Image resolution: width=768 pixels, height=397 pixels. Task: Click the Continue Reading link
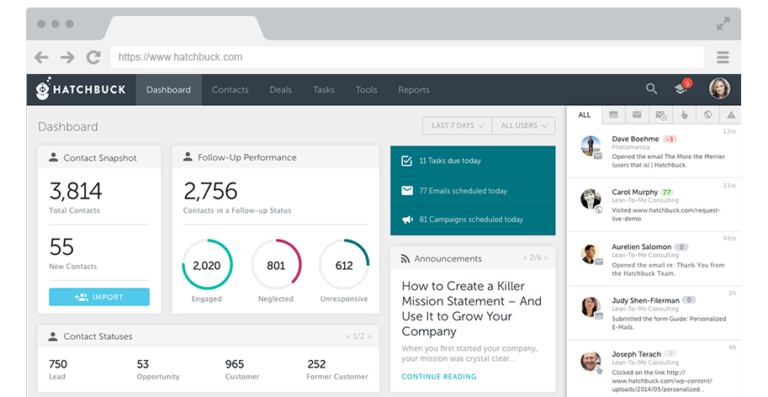tap(439, 376)
